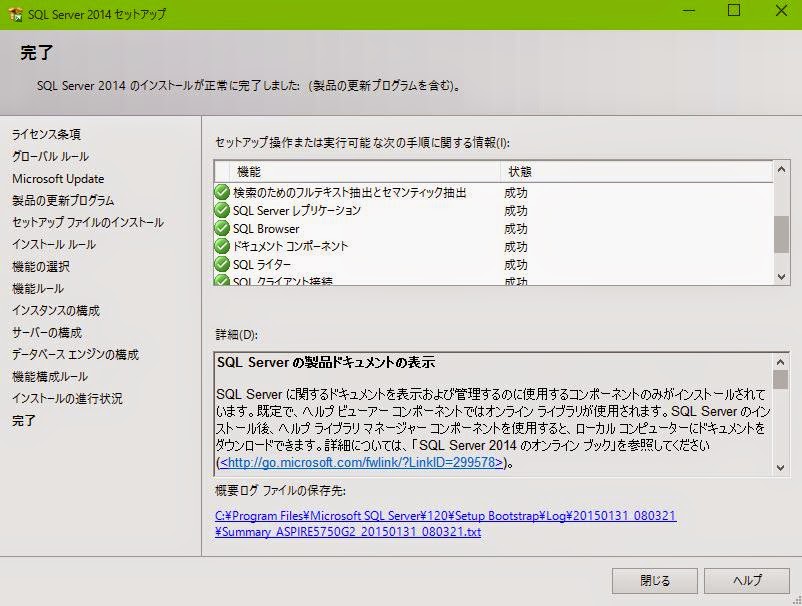The image size is (802, 606).
Task: Open the go.microsoft.com fwlink LinkID=299578 link
Action: pos(361,462)
